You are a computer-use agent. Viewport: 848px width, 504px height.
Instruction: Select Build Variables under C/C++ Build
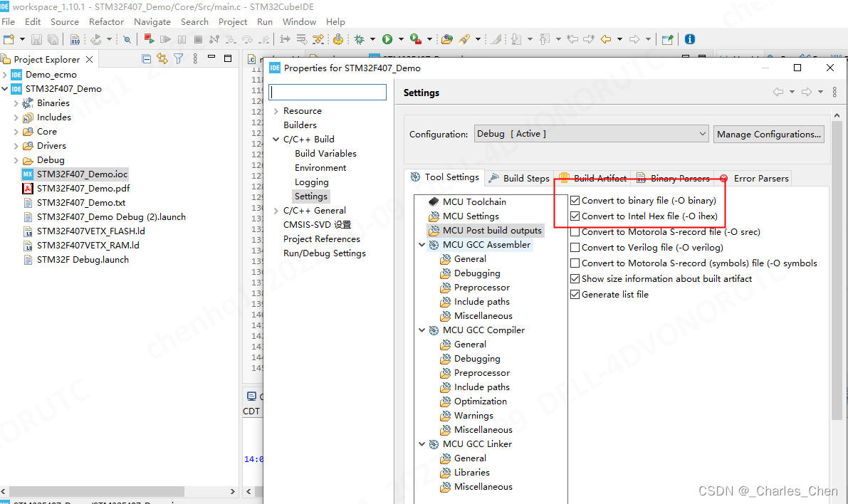(325, 154)
